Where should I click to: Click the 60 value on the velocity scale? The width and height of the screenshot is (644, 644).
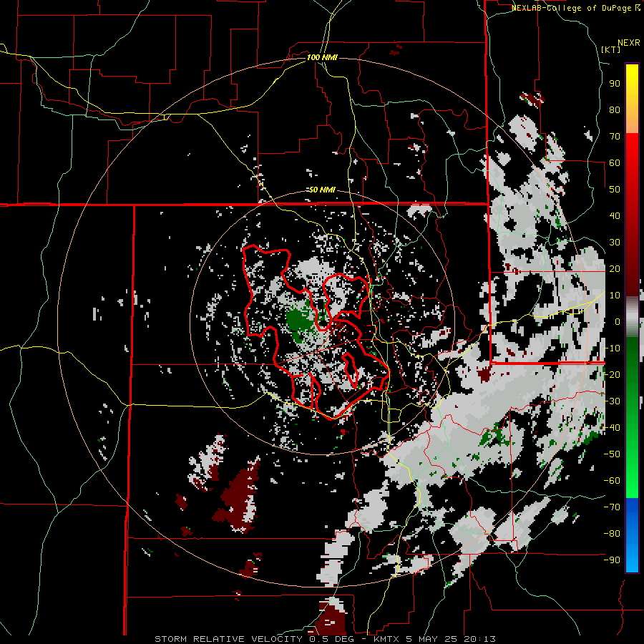(615, 162)
